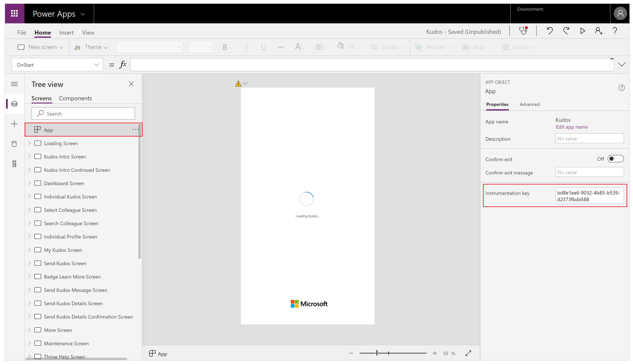Select the Advanced properties tab

pos(529,104)
